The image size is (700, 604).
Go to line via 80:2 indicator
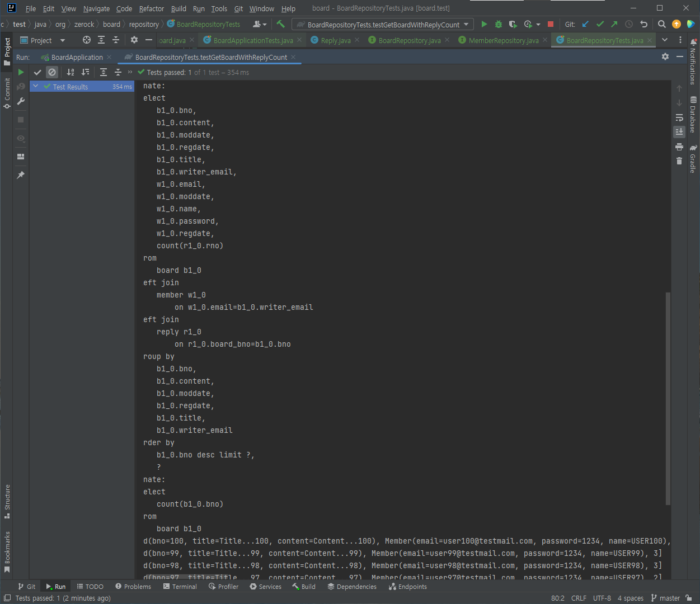point(558,598)
